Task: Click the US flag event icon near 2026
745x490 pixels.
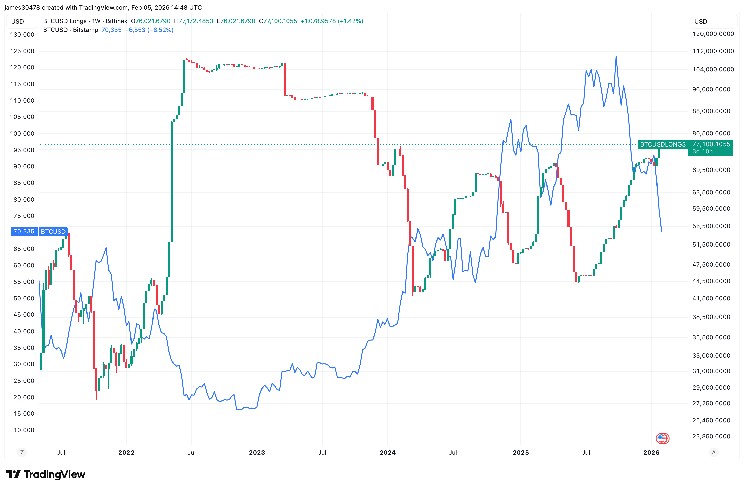Action: [661, 438]
